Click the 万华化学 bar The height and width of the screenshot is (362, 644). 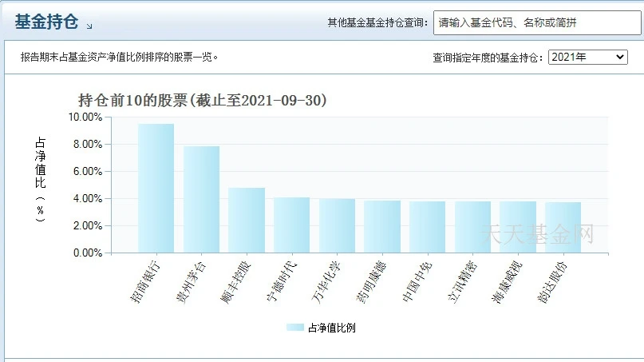[338, 225]
